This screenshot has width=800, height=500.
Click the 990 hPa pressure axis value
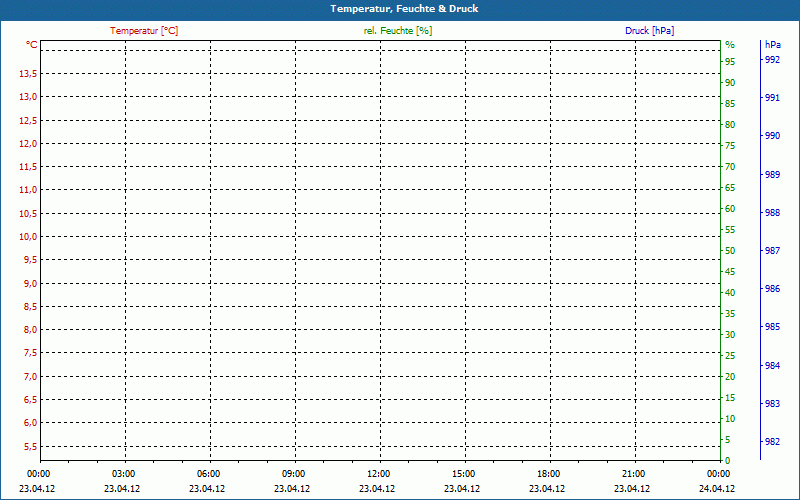point(772,136)
